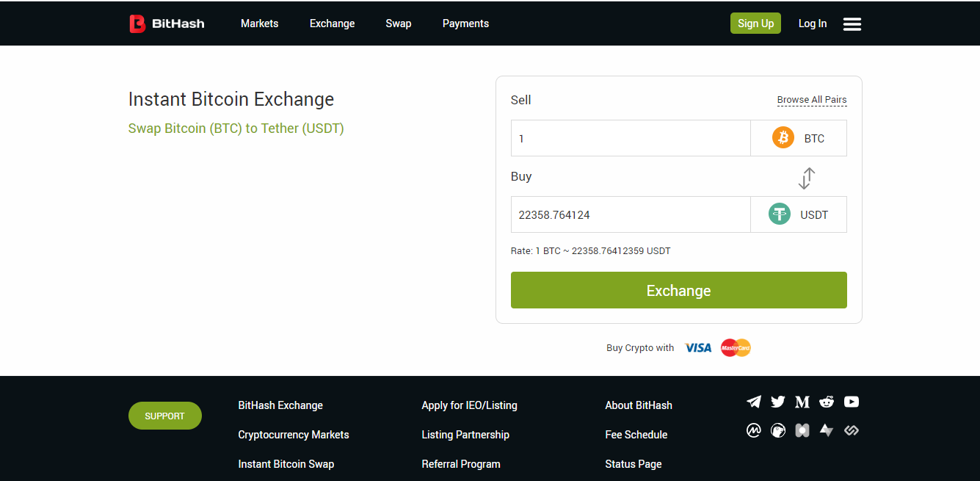The height and width of the screenshot is (481, 980).
Task: Swap currencies using the up-down arrows toggle
Action: 807,178
